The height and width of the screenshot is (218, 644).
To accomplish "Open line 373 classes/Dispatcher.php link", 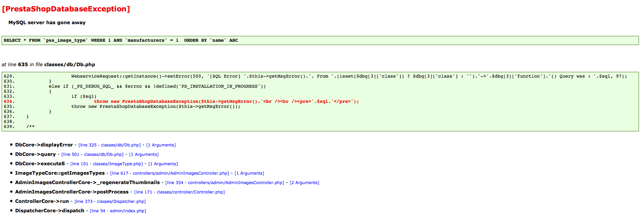I will [x=110, y=202].
